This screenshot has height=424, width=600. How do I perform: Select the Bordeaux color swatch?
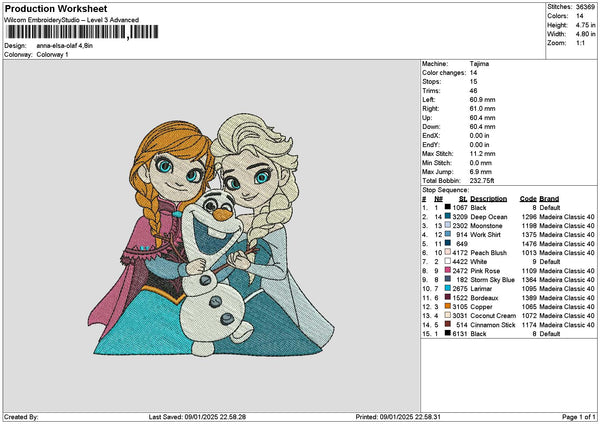(x=447, y=297)
